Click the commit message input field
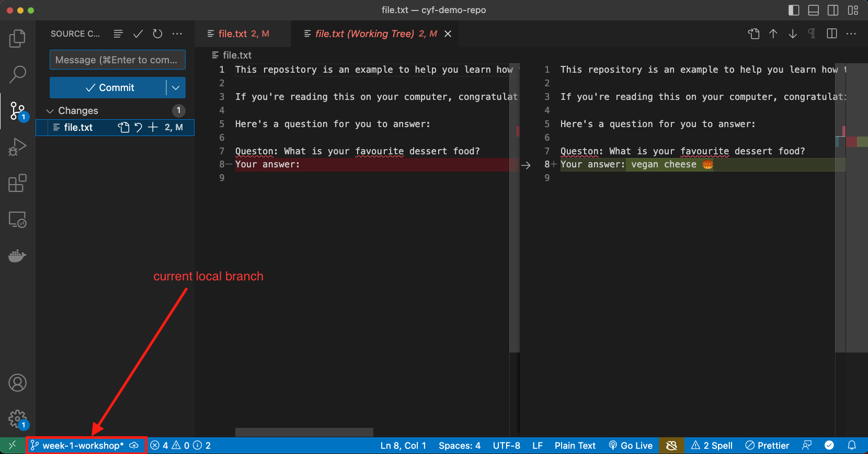The height and width of the screenshot is (454, 868). (117, 60)
